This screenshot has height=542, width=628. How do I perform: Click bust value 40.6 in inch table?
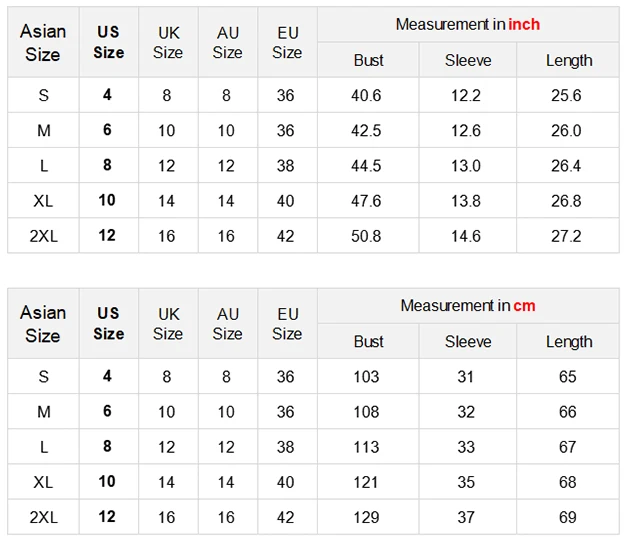point(366,96)
